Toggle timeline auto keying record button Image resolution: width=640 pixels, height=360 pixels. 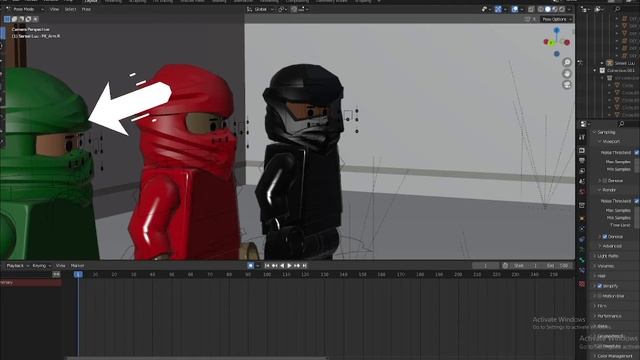[x=251, y=266]
